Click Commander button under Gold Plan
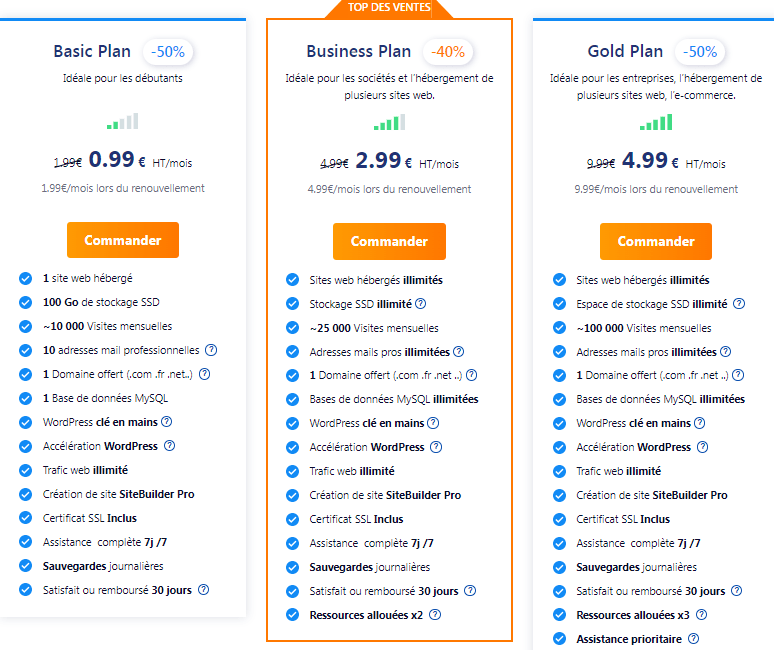The image size is (774, 650). coord(656,241)
